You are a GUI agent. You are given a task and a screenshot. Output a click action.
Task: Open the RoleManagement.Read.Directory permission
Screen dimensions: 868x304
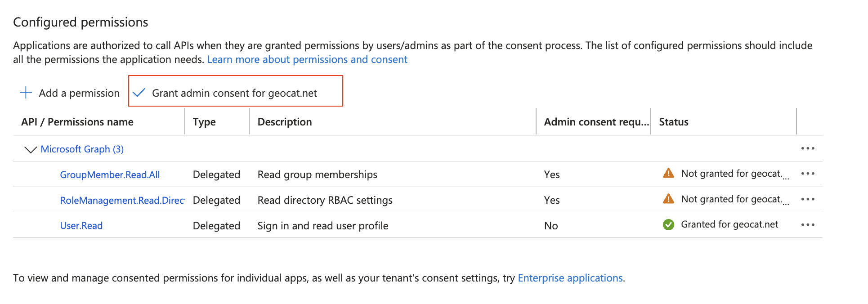pos(122,201)
